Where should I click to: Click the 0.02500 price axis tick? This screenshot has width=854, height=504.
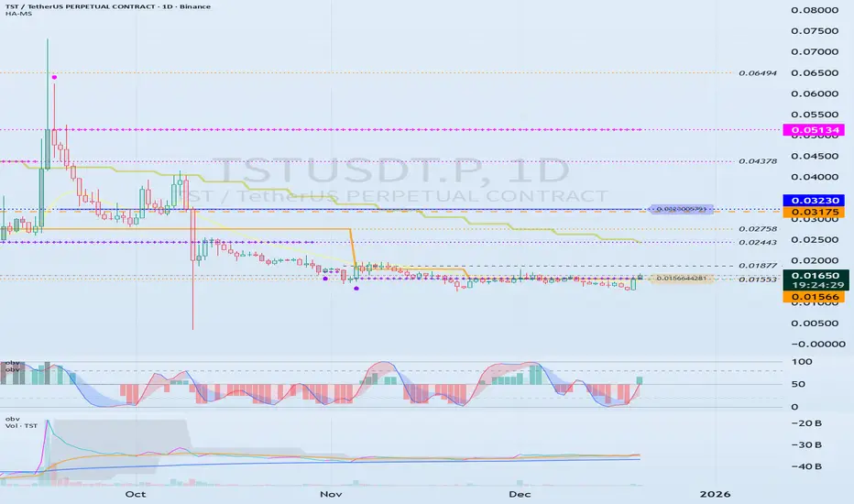tap(815, 240)
